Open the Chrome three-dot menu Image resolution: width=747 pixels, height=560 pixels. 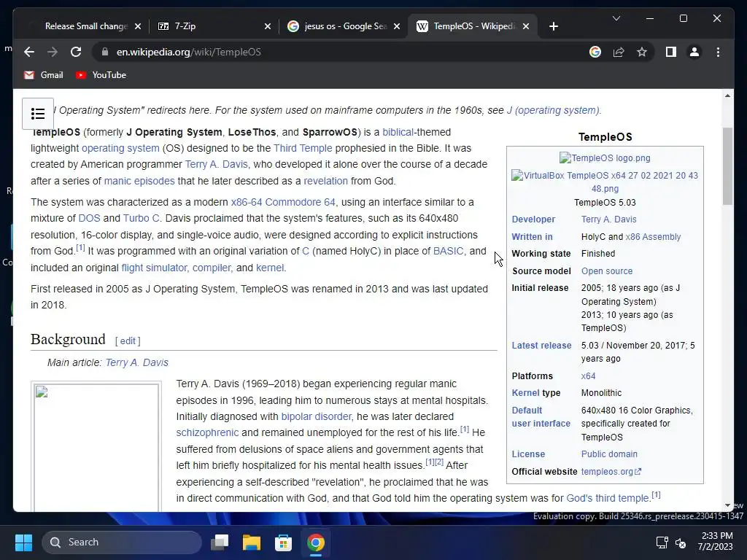click(718, 52)
